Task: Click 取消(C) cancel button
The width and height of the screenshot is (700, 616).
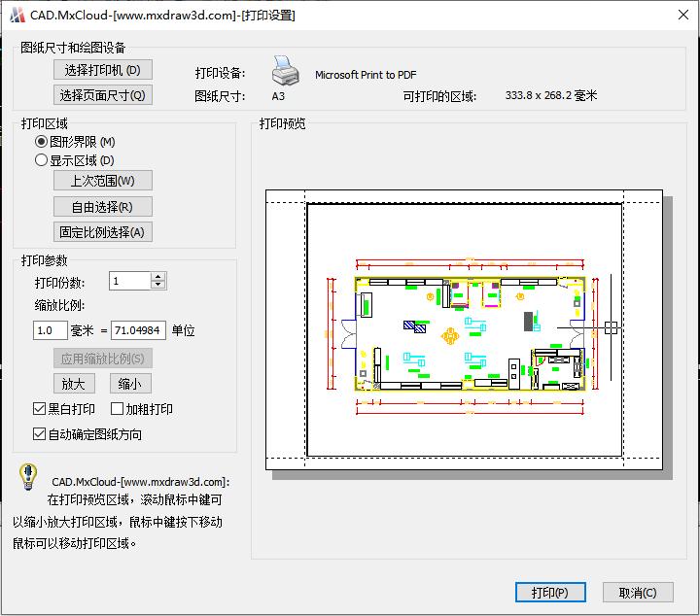Action: 638,593
